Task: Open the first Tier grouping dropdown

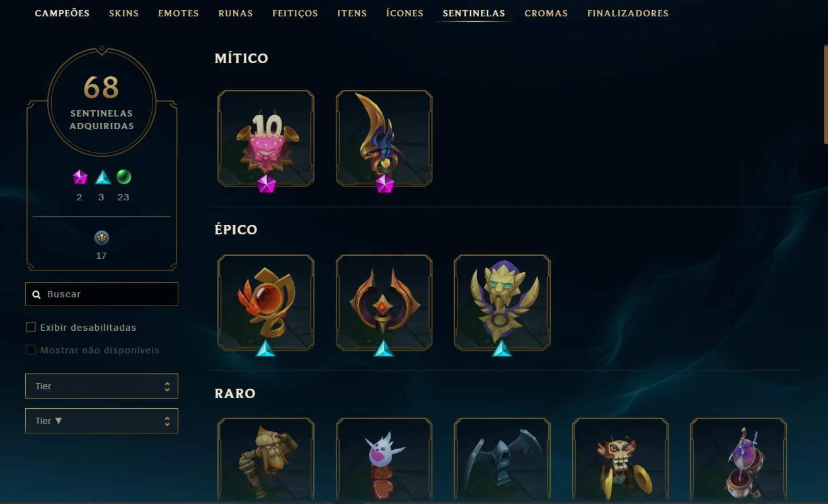Action: tap(101, 386)
